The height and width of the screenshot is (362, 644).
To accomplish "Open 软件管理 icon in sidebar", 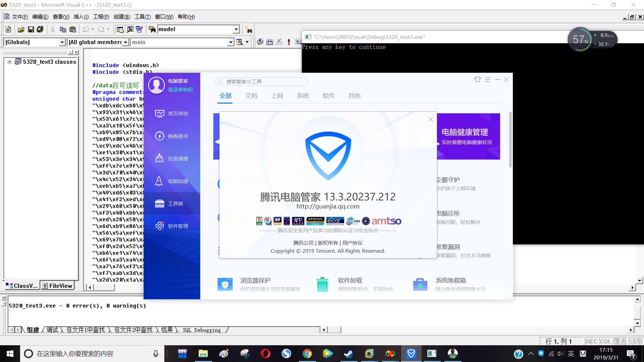I will tap(159, 226).
